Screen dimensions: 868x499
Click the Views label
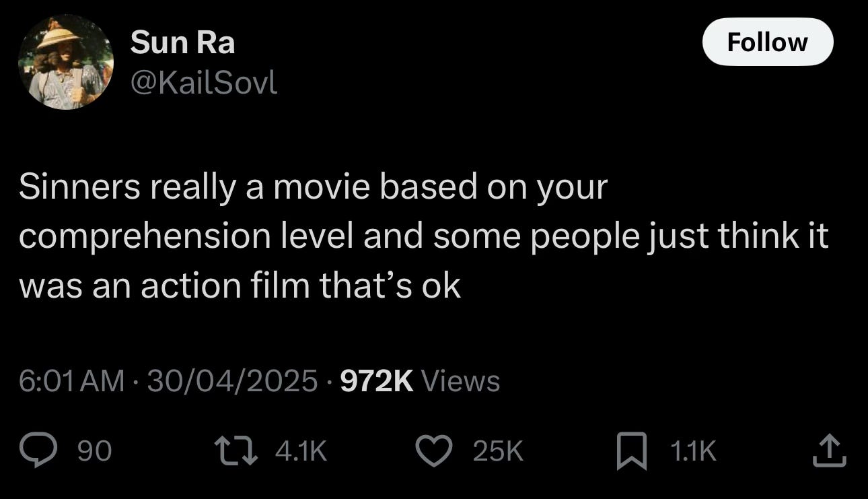click(461, 381)
